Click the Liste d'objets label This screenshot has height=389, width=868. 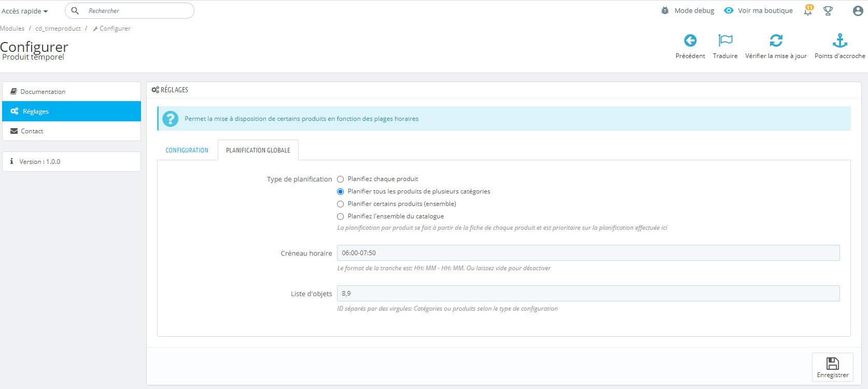(x=311, y=294)
